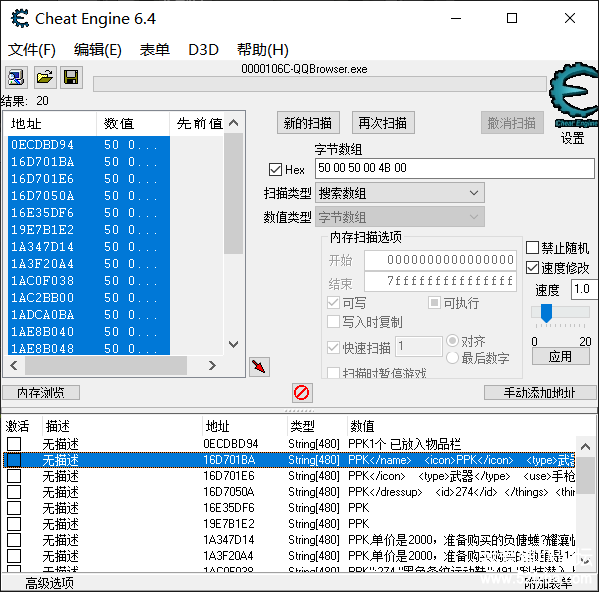This screenshot has width=599, height=592.
Task: Select result row 1AC2BB00
Action: 89,298
